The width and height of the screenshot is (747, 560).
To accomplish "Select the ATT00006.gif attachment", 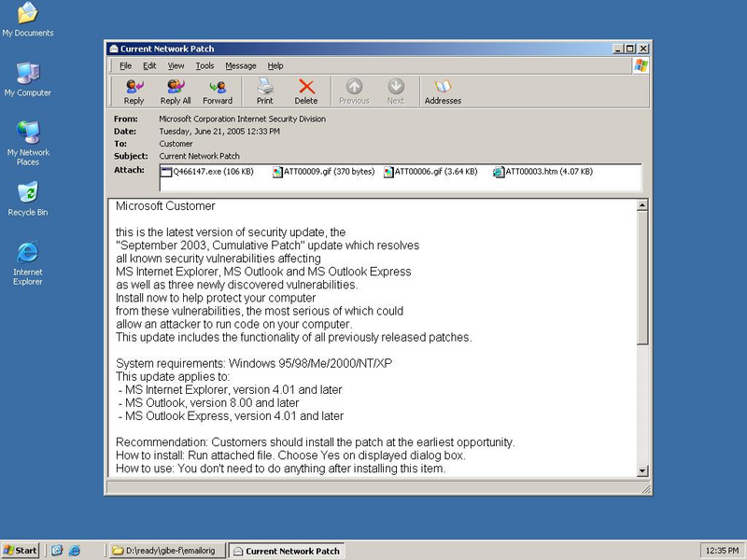I will tap(430, 172).
